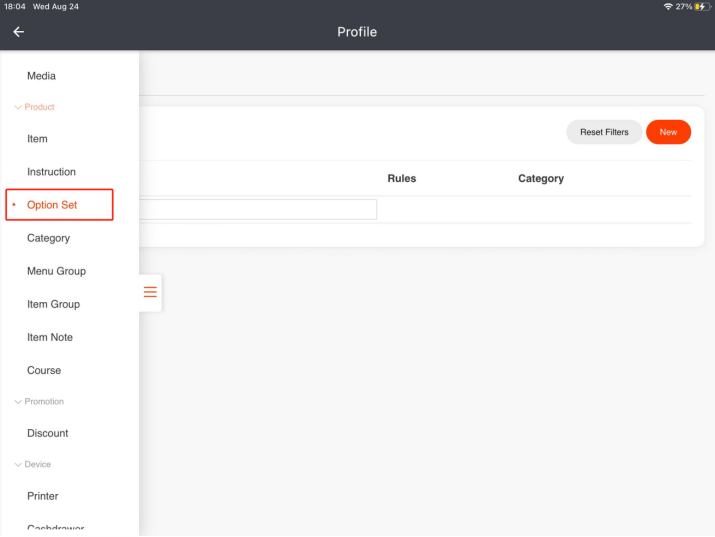This screenshot has width=715, height=537.
Task: Navigate to Course in the sidebar
Action: pyautogui.click(x=44, y=370)
